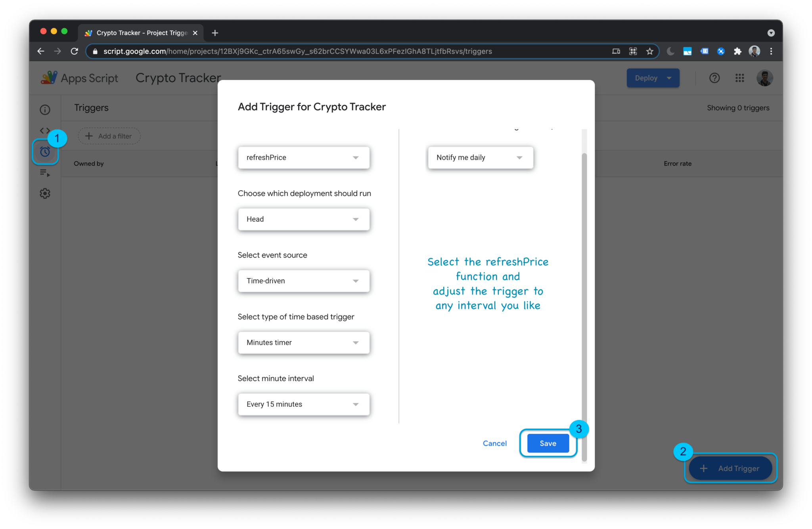Open the Triggers panel via alarm clock icon

pyautogui.click(x=45, y=152)
